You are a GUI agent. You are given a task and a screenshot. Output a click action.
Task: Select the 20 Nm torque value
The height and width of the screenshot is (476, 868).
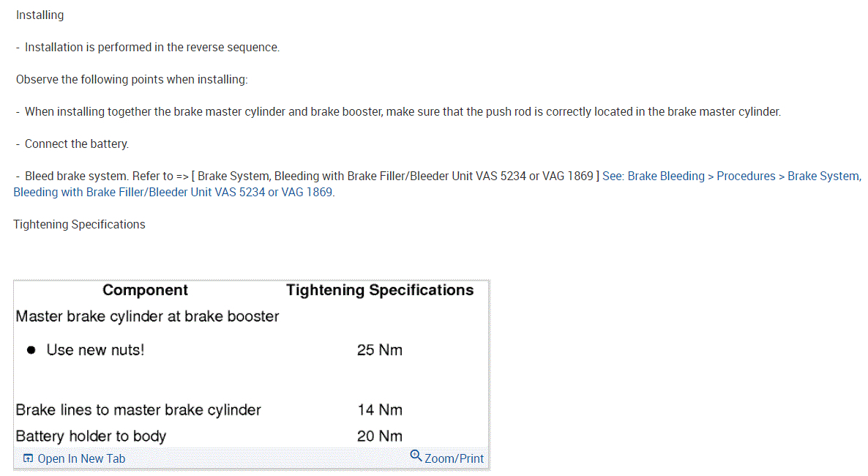coord(379,436)
